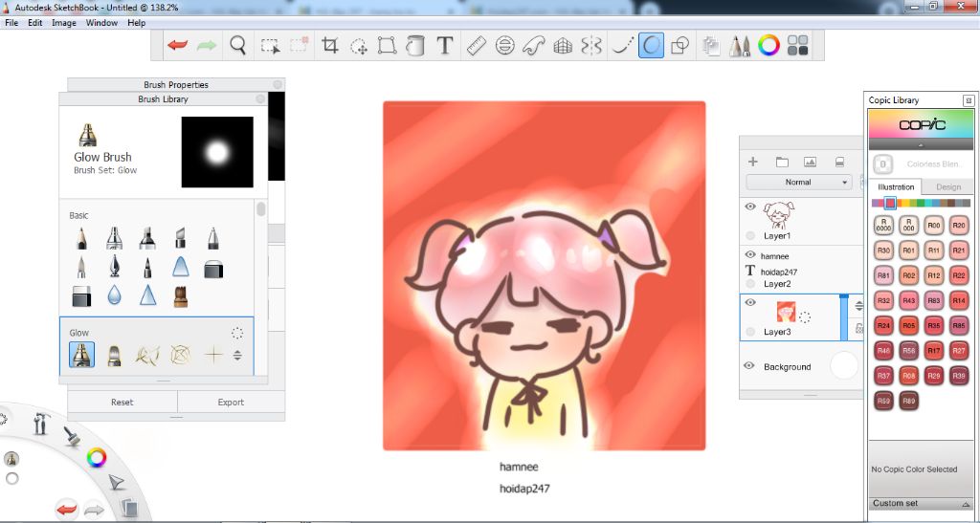
Task: Open the Layer Editor from toolbar
Action: click(711, 45)
